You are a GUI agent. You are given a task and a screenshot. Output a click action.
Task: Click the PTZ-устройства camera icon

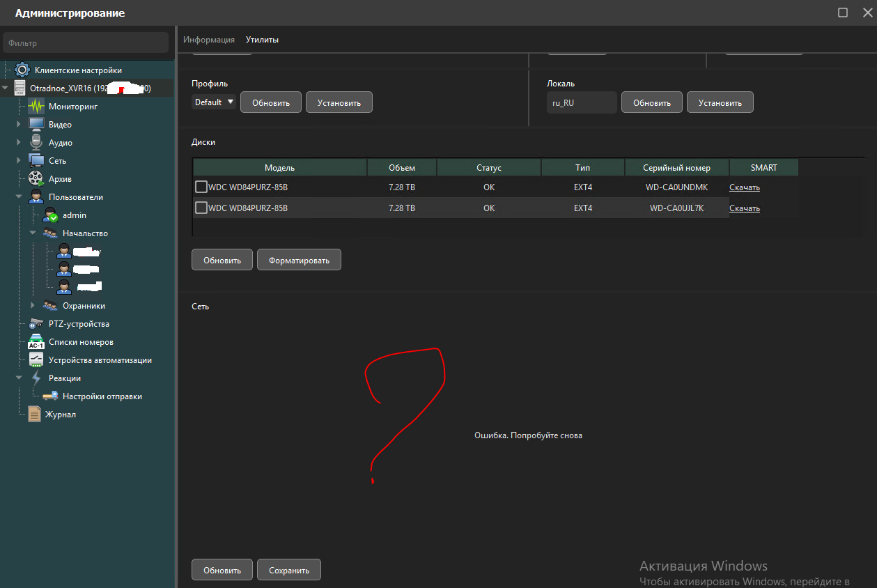point(36,324)
